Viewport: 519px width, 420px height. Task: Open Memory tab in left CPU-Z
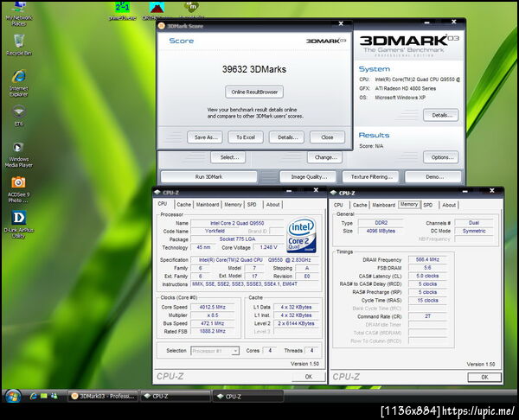pyautogui.click(x=233, y=205)
